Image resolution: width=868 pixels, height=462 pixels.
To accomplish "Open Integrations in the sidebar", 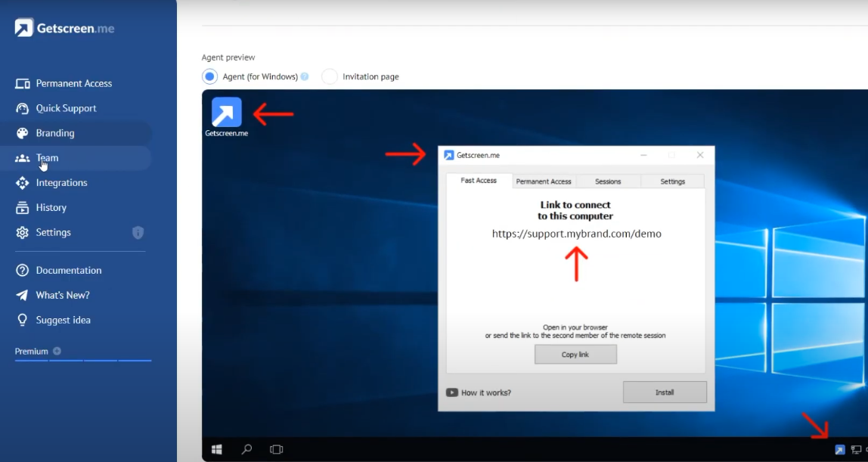I will 61,182.
